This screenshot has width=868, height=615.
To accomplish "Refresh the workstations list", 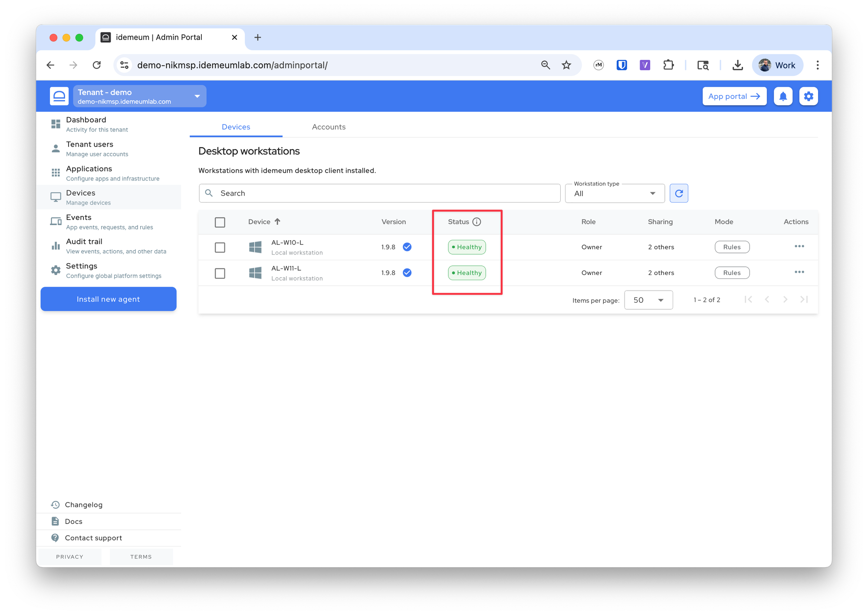I will (x=679, y=193).
